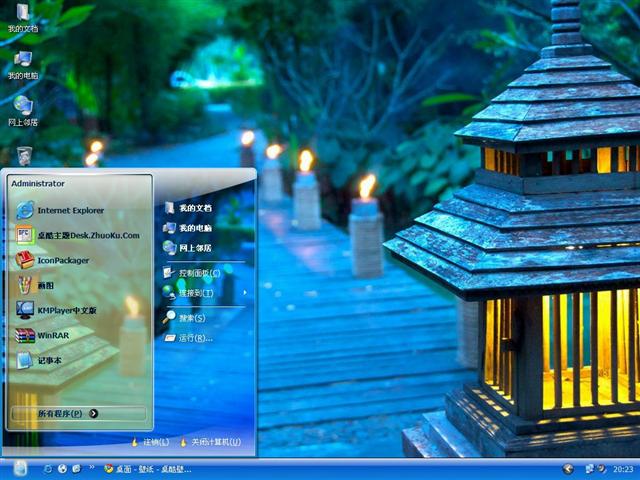Expand quick launch overflow chevron

(x=92, y=467)
